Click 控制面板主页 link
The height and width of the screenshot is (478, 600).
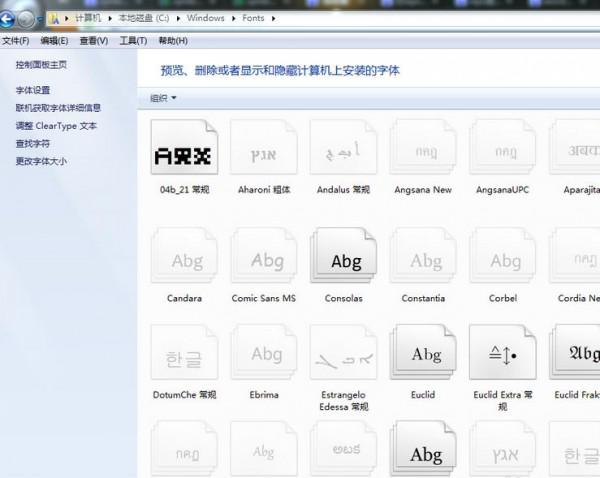pyautogui.click(x=41, y=65)
